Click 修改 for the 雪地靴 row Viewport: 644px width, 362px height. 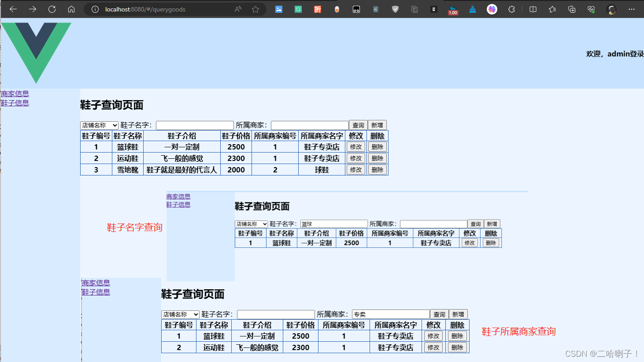356,170
